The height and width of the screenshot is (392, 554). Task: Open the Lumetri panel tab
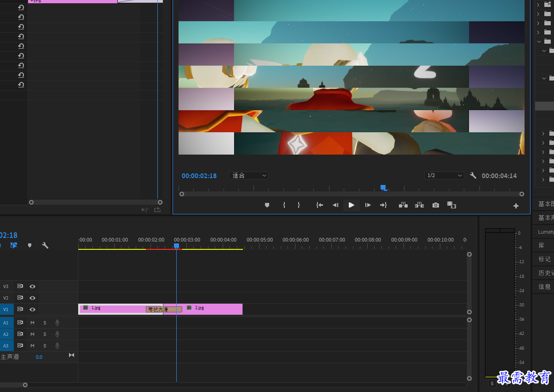click(546, 232)
